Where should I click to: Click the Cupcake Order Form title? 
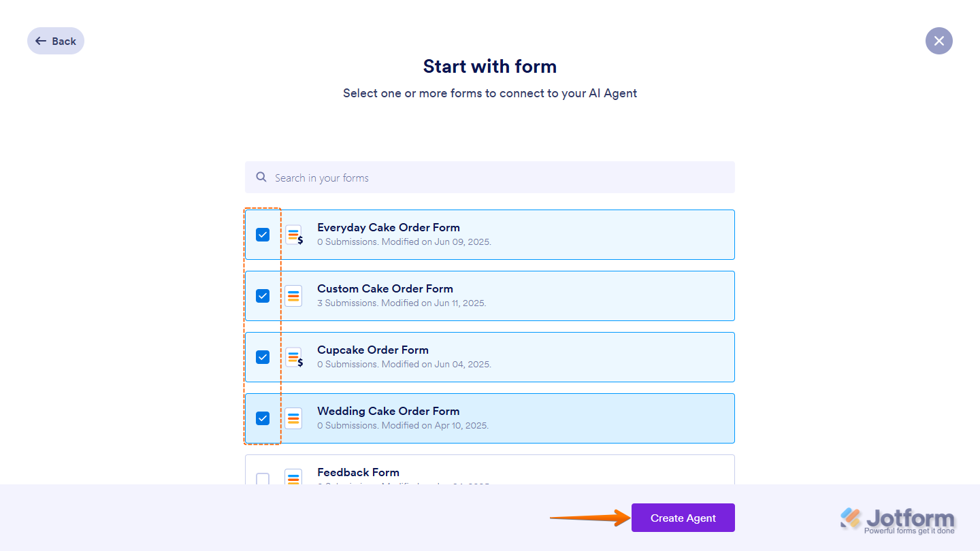point(372,350)
